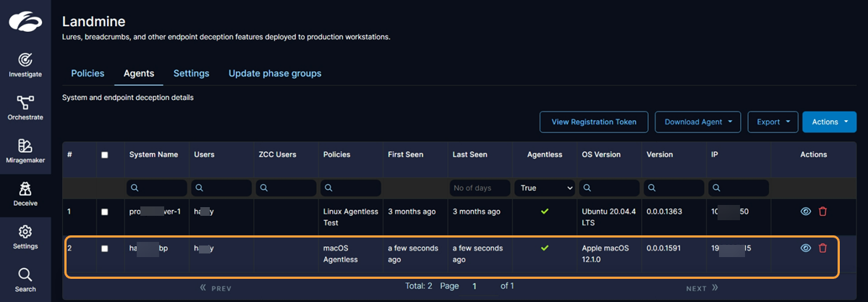This screenshot has width=868, height=302.
Task: Click the View Registration Token button
Action: click(593, 122)
